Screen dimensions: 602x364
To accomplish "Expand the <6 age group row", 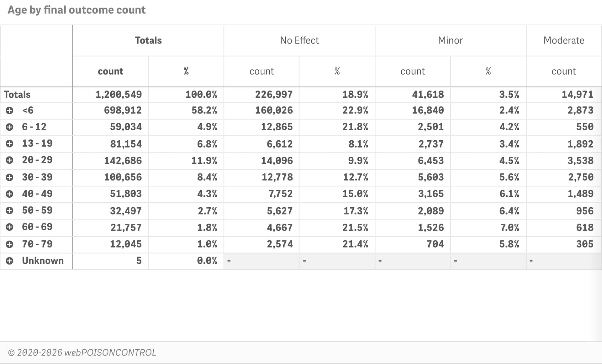I will (x=9, y=110).
